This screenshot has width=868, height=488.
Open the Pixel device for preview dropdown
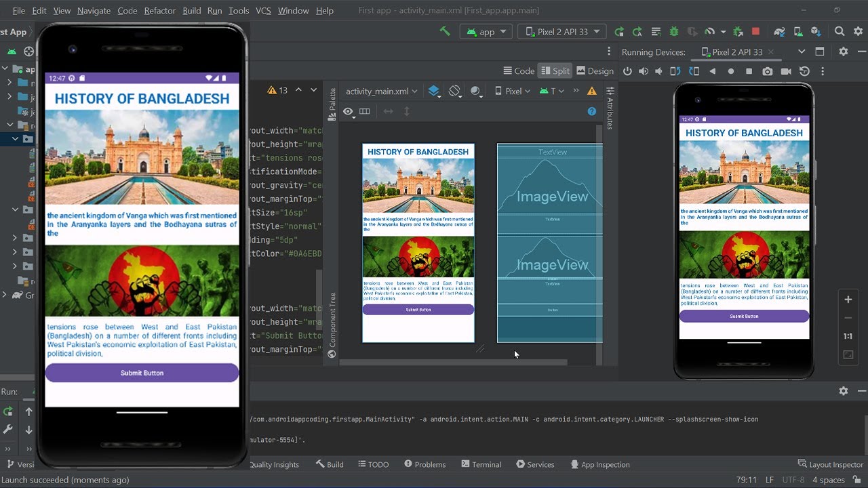tap(513, 91)
